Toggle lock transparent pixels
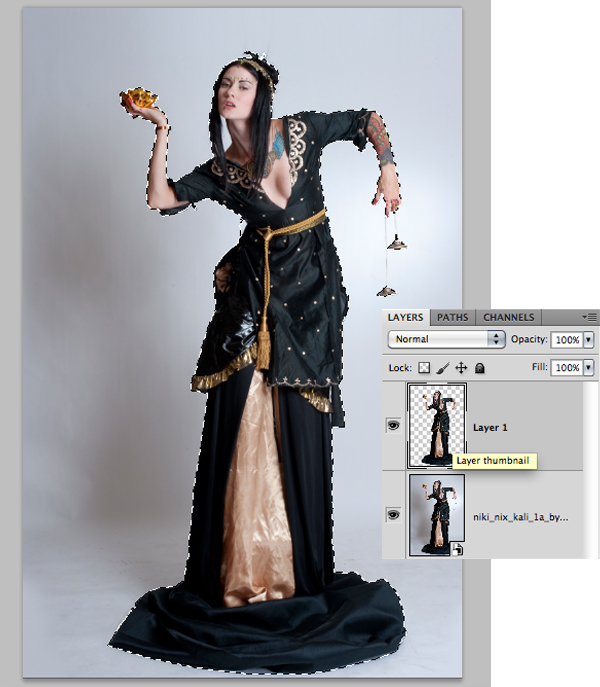 click(424, 368)
